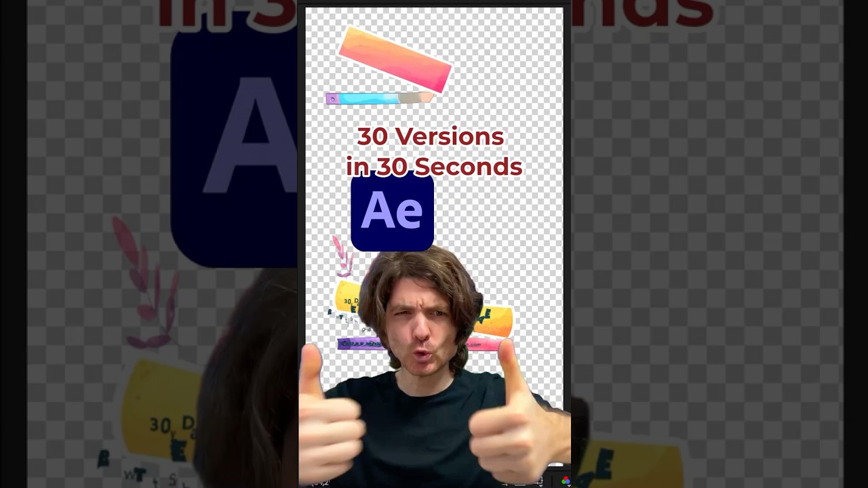Click the pink leaf sprig graphic
The image size is (868, 488).
click(x=342, y=256)
